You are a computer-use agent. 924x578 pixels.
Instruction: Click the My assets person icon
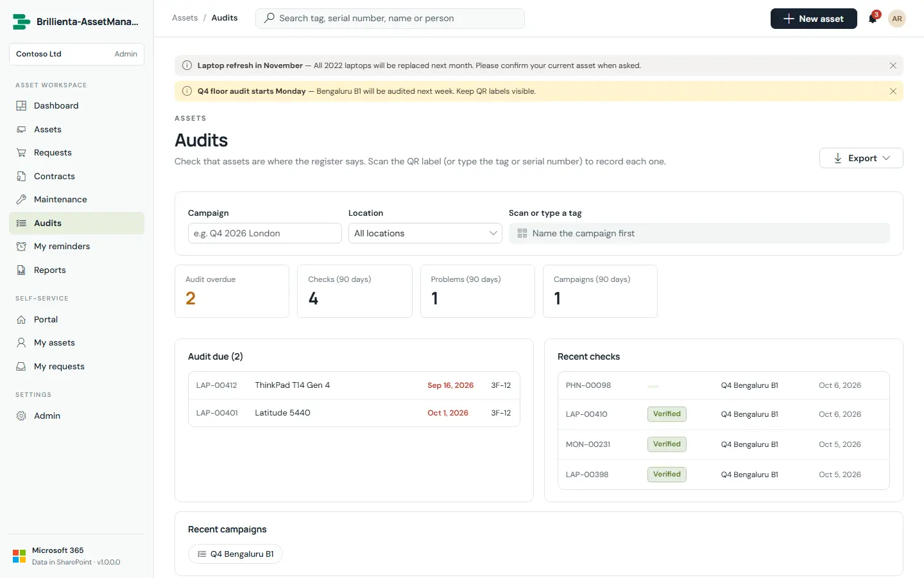point(21,343)
